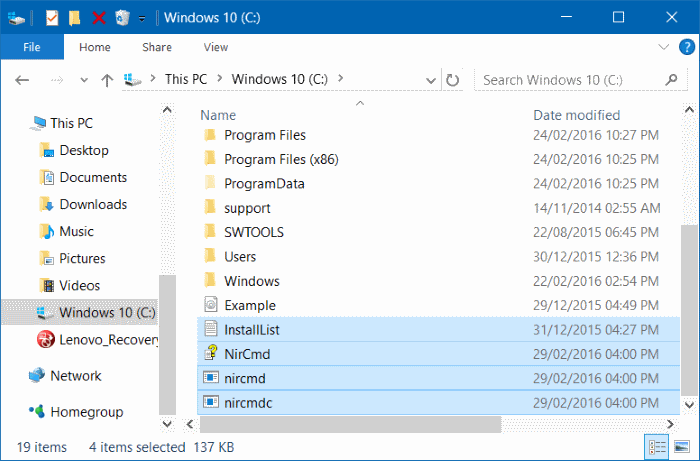This screenshot has width=700, height=461.
Task: Click the navigation pane scroll up arrow
Action: [x=167, y=110]
